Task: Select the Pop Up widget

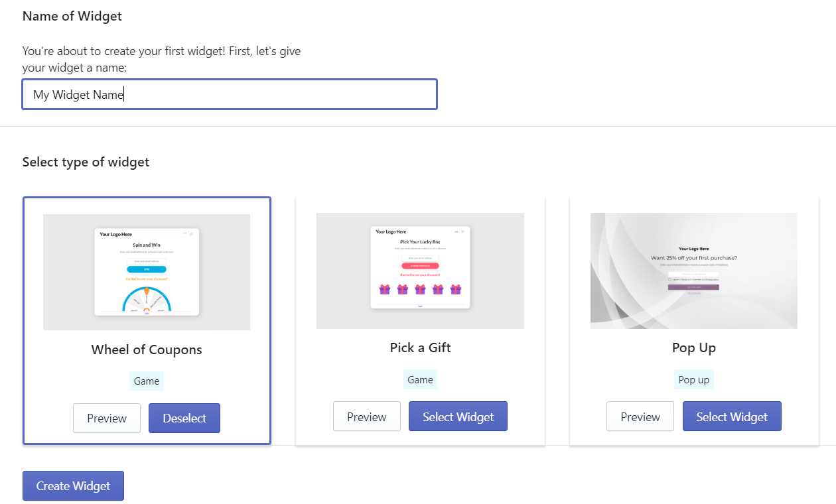Action: pos(732,416)
